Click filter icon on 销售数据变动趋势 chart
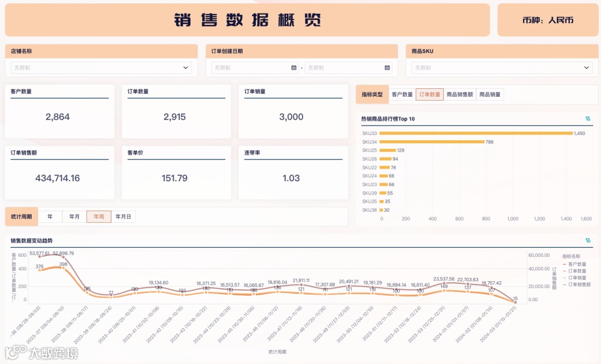Viewport: 601px width, 364px height. click(x=588, y=241)
